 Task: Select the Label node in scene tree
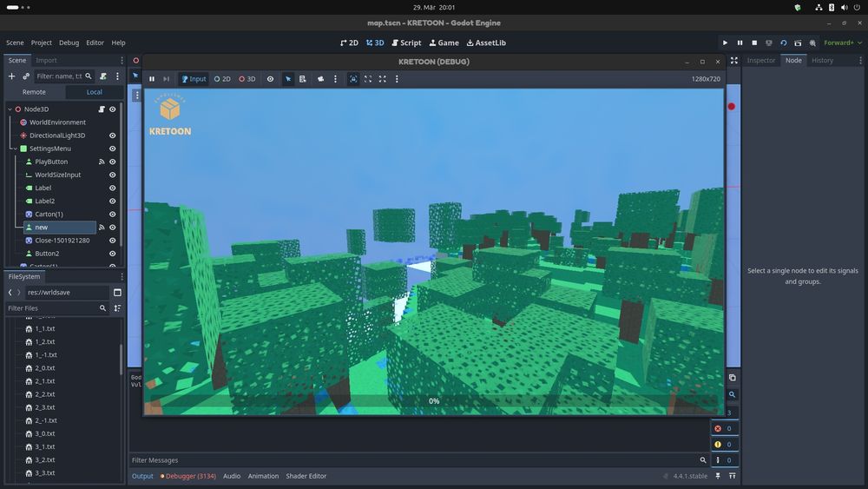point(43,188)
